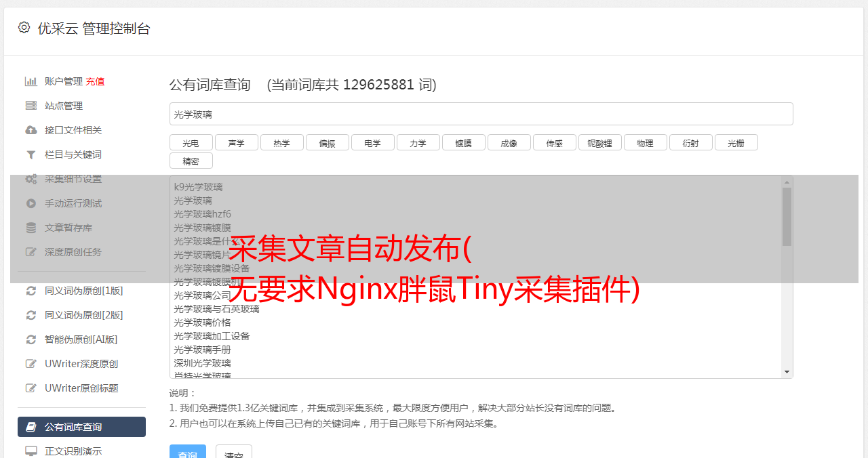Click the filter icon for 栏目与关键词
The height and width of the screenshot is (458, 868).
[31, 154]
